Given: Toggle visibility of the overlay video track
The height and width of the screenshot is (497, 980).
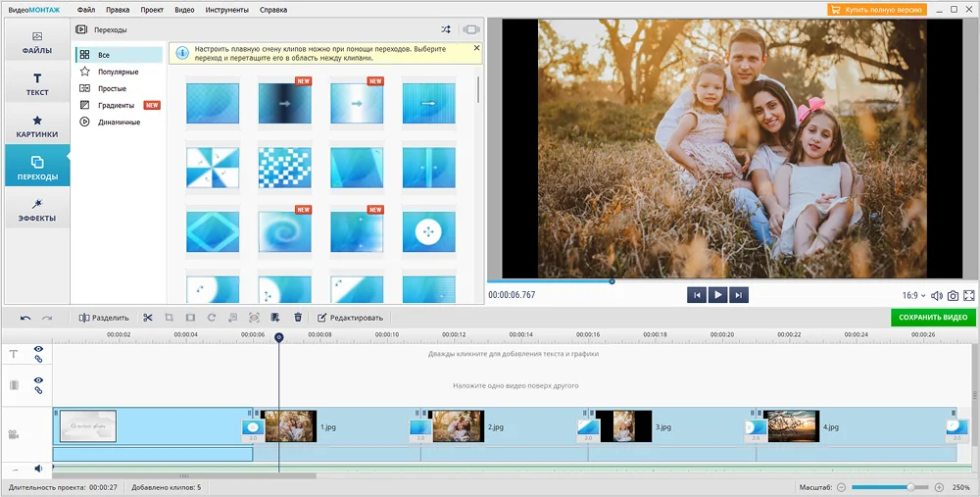Looking at the screenshot, I should pyautogui.click(x=39, y=380).
